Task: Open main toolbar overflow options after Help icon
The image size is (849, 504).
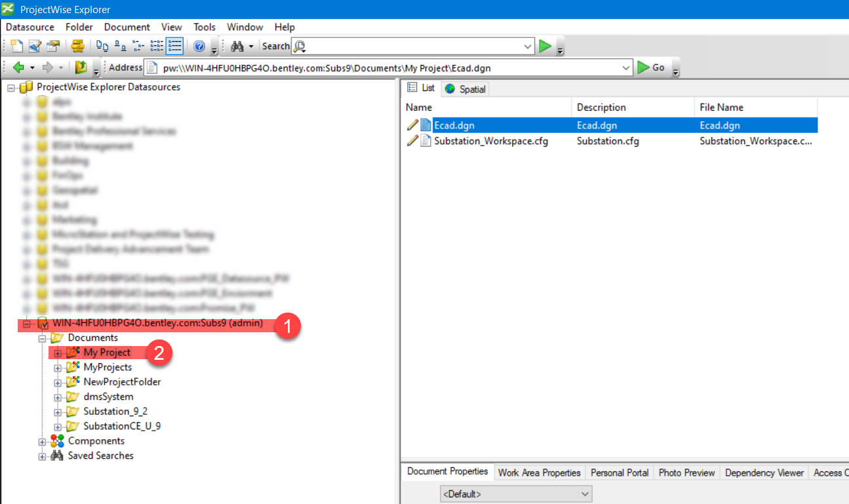Action: tap(214, 50)
